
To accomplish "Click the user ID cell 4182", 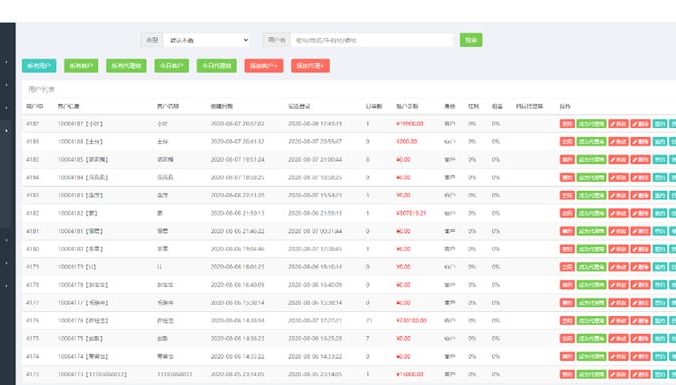I will click(32, 213).
